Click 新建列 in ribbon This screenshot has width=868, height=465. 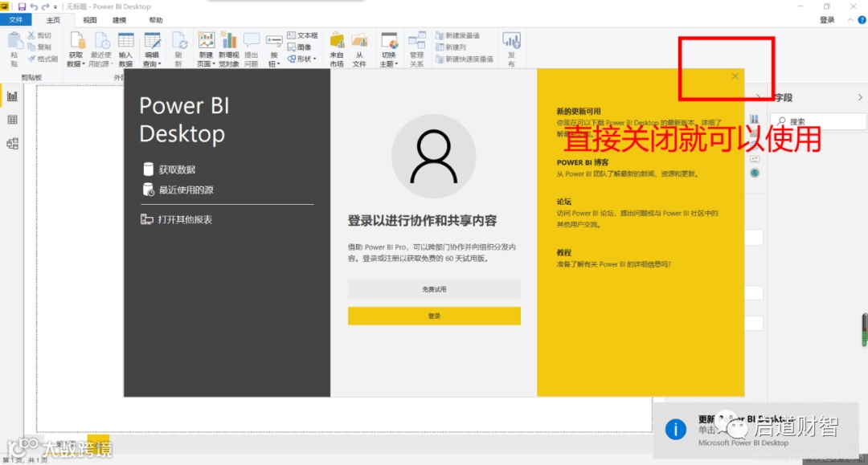click(451, 47)
